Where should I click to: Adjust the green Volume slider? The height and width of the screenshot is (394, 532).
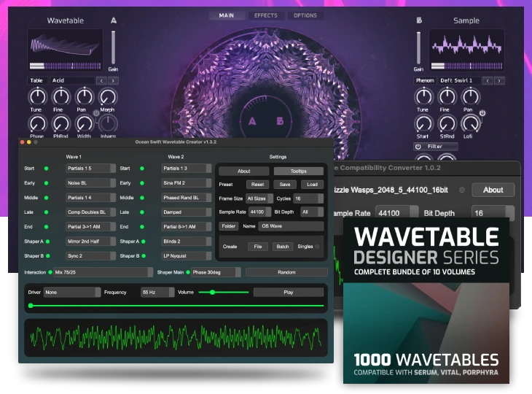point(224,292)
